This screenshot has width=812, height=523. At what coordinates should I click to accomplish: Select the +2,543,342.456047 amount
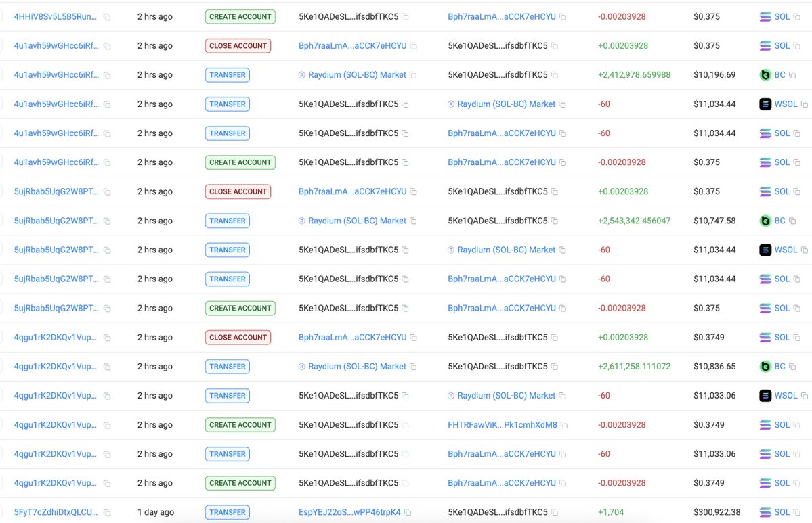[x=634, y=221]
